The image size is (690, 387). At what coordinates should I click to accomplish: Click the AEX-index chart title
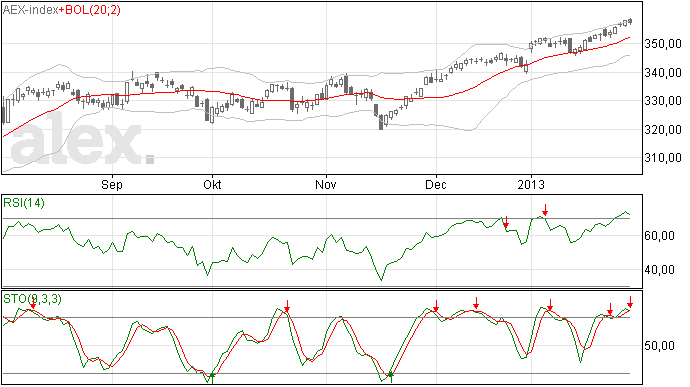pyautogui.click(x=30, y=10)
